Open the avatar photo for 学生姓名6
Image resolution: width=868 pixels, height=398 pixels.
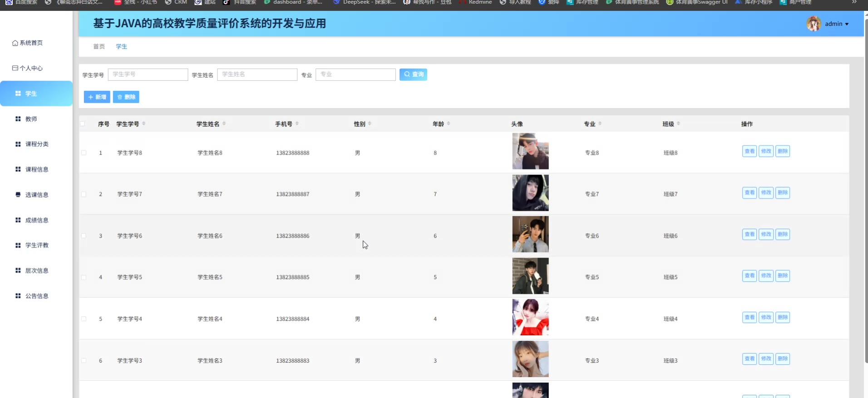coord(530,234)
